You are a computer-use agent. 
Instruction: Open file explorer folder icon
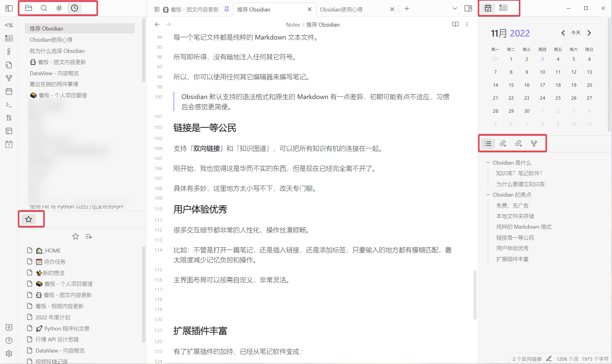tap(28, 8)
